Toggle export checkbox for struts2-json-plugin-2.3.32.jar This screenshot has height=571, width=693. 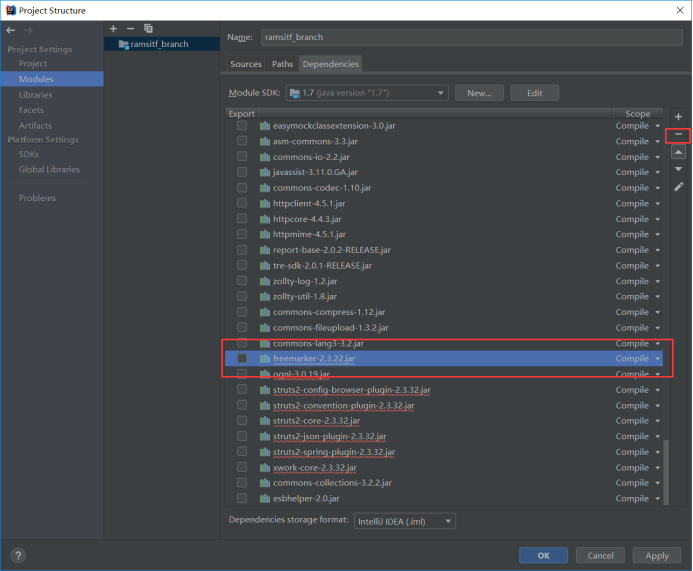click(x=242, y=436)
